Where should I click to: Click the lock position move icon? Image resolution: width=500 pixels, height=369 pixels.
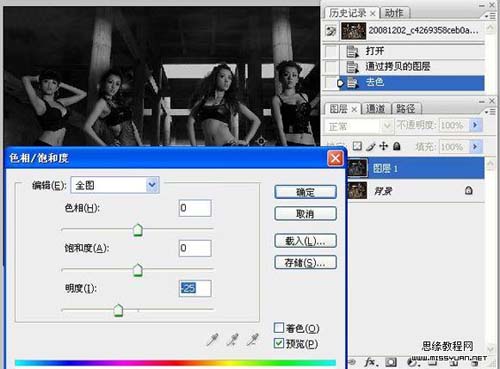384,146
